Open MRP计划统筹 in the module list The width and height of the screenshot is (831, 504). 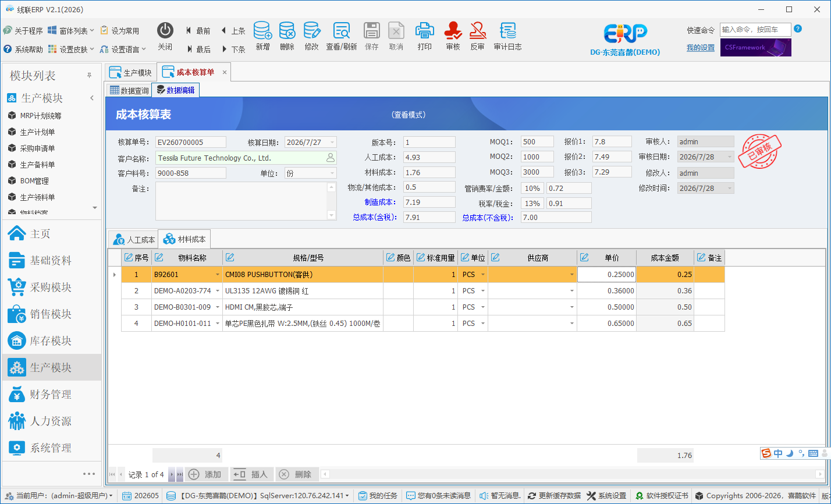tap(41, 116)
